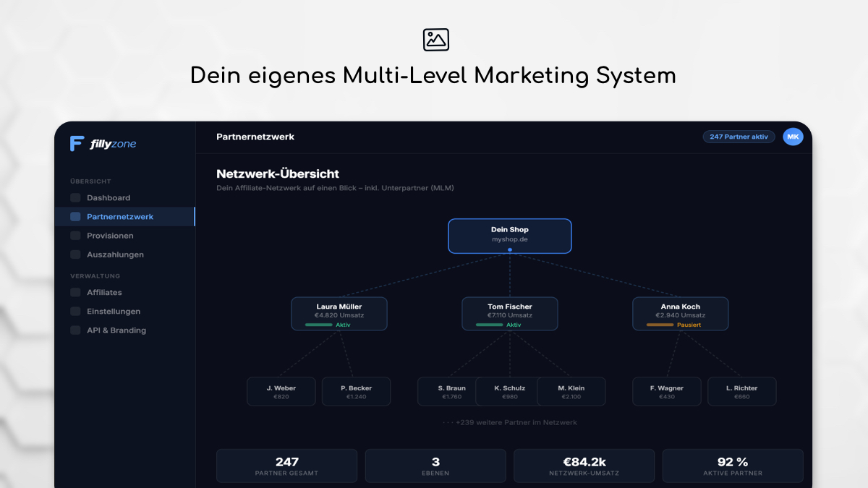
Task: Select the Dein Shop root node
Action: pyautogui.click(x=510, y=236)
